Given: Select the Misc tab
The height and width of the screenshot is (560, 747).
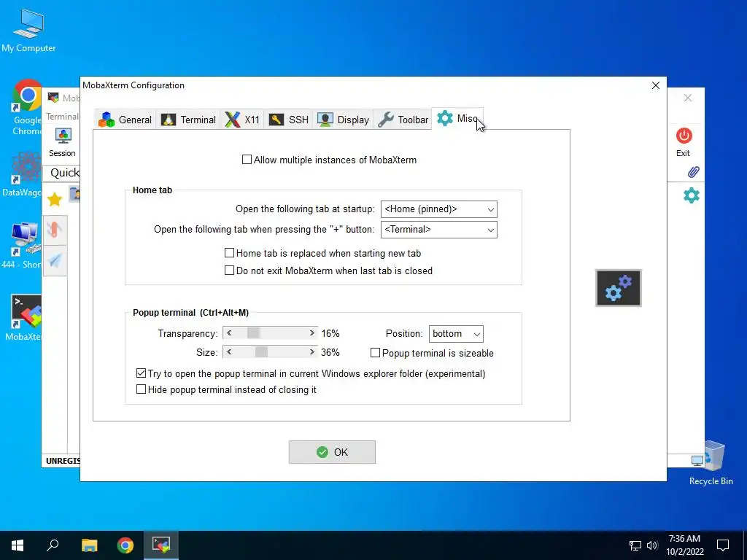Looking at the screenshot, I should click(x=457, y=119).
